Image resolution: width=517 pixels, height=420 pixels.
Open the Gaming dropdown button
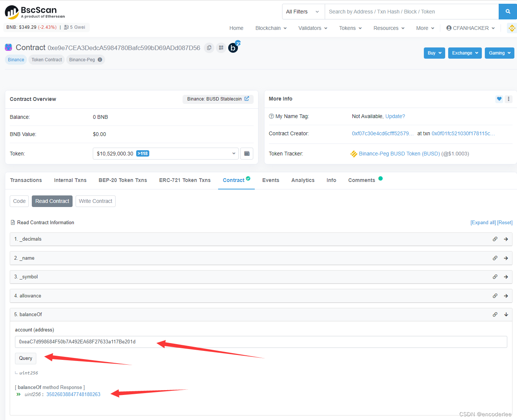point(499,53)
